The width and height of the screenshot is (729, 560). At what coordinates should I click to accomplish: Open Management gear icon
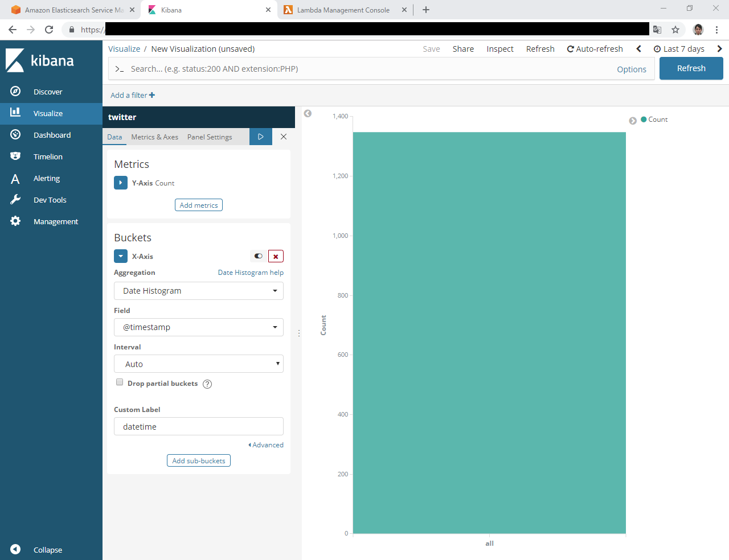point(15,221)
